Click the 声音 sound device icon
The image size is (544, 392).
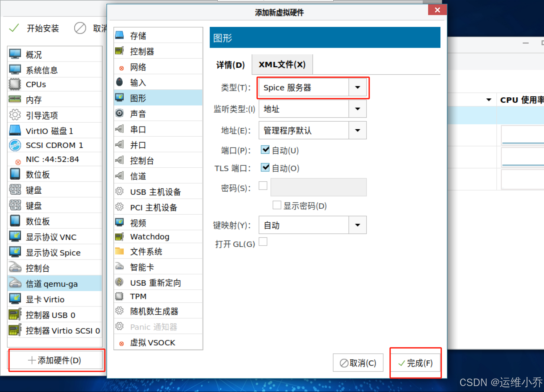120,113
